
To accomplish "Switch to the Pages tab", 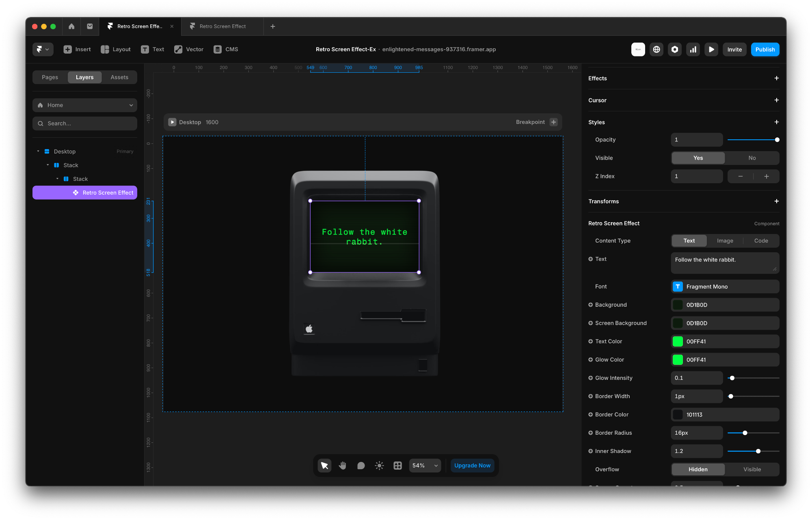I will (50, 77).
